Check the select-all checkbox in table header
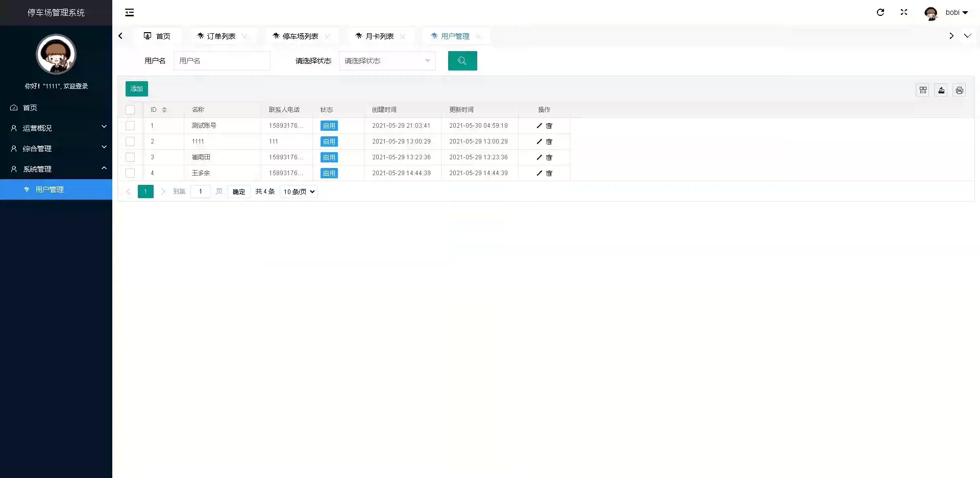 coord(130,110)
